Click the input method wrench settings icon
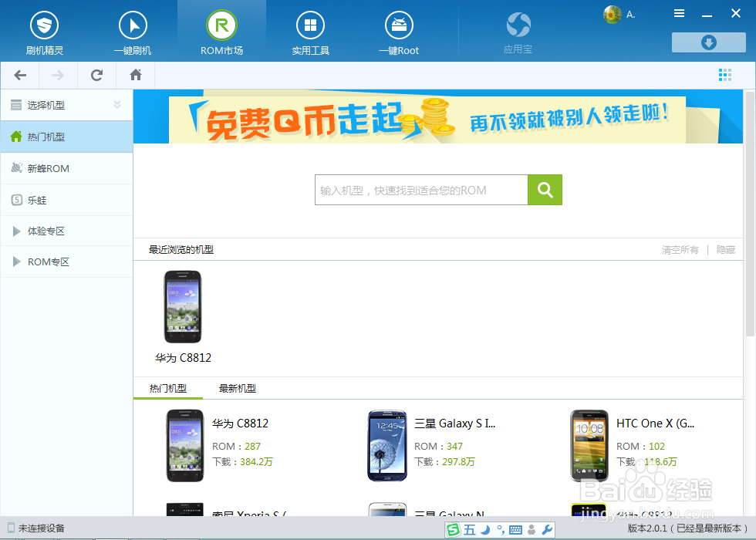Viewport: 756px width, 540px height. click(x=547, y=530)
